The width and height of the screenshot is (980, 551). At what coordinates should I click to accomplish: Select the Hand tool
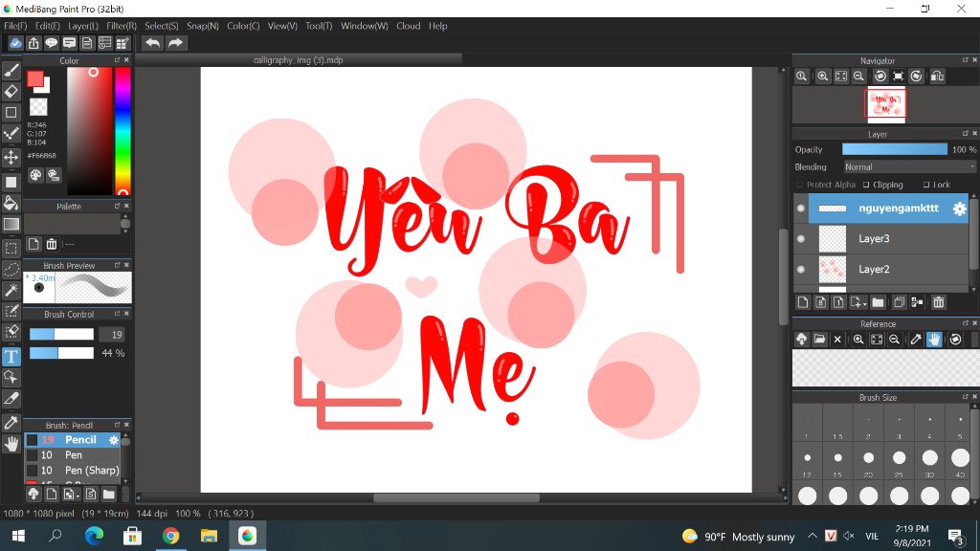coord(11,444)
